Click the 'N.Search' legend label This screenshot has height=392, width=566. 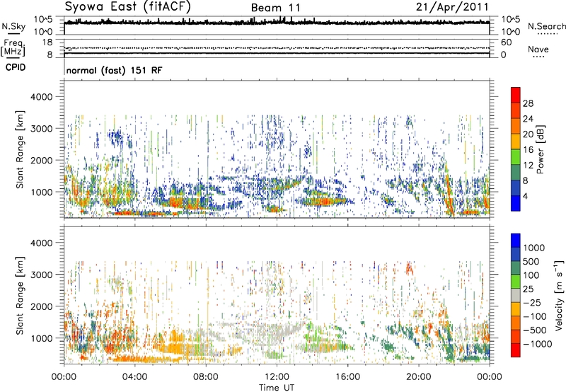point(546,26)
